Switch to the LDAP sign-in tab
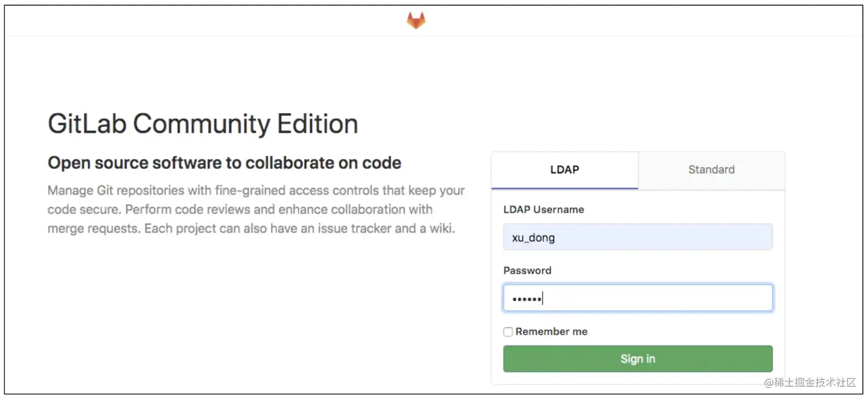The width and height of the screenshot is (868, 400). 564,170
